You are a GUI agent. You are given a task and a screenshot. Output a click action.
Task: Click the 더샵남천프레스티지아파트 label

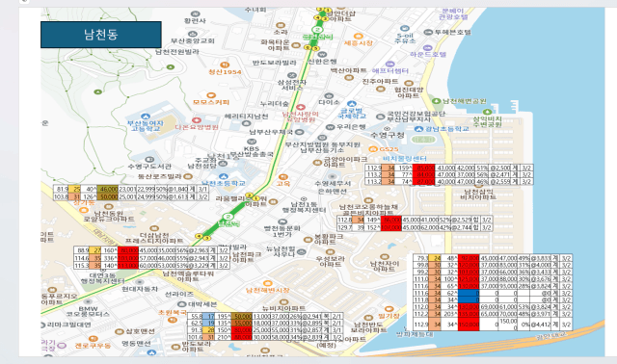(x=154, y=238)
